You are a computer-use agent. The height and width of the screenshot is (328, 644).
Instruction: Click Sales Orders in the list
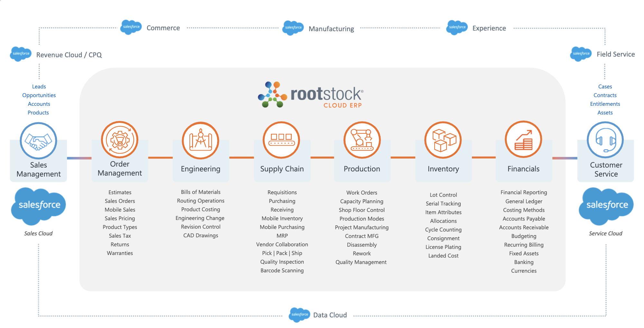120,201
